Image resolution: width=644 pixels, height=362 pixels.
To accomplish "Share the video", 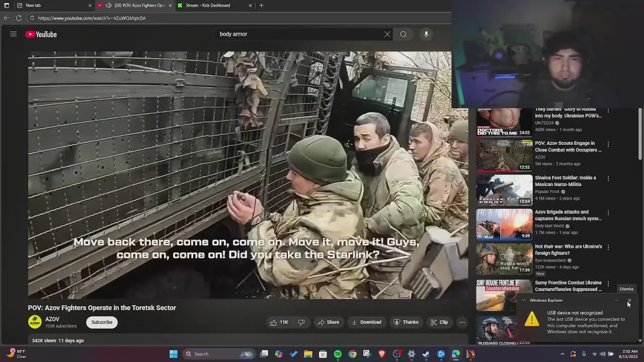I will [328, 322].
